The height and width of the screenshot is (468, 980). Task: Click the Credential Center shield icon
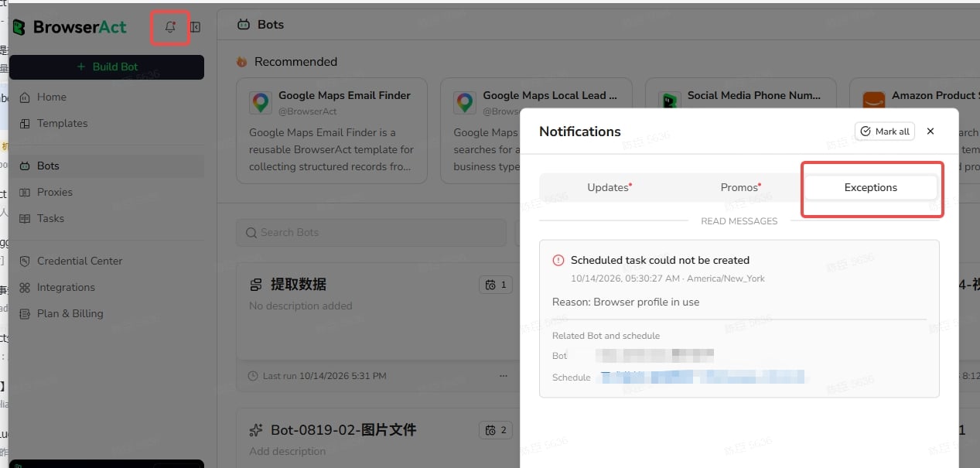coord(25,261)
